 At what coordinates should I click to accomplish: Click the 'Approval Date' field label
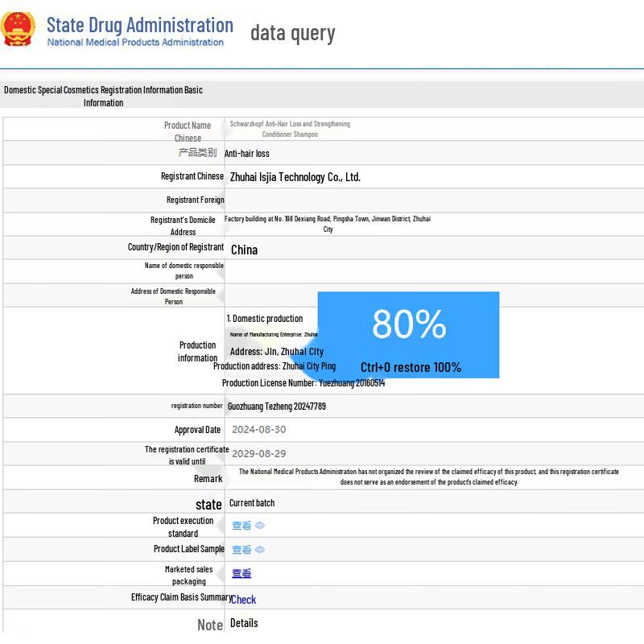197,430
